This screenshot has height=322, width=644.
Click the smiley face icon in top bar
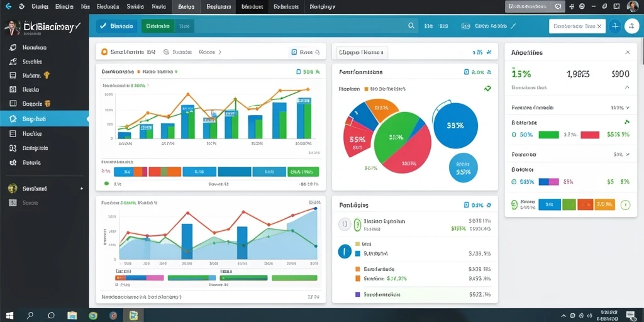coord(582,6)
